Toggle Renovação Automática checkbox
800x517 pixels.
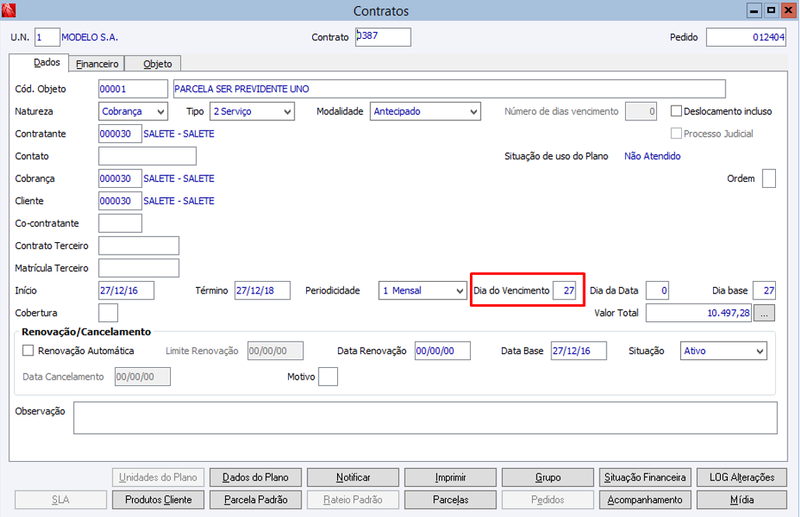(x=28, y=351)
